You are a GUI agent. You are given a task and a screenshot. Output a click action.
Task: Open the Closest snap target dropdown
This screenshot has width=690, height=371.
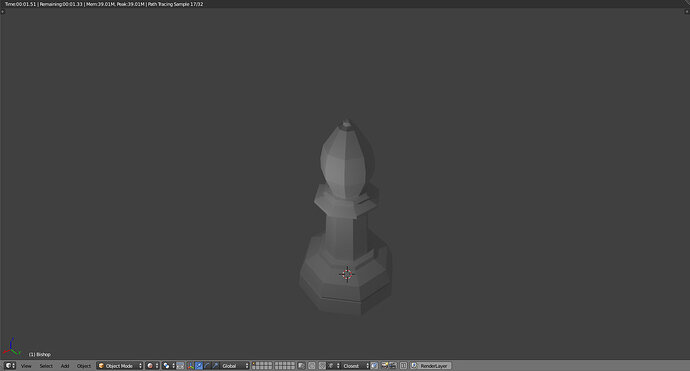(355, 366)
